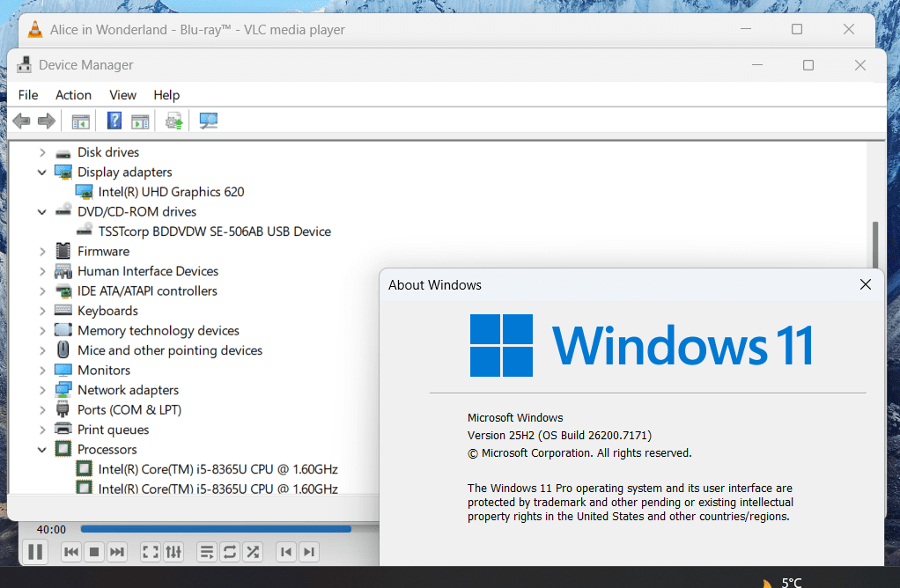Open the View menu in Device Manager
This screenshot has height=588, width=900.
point(122,95)
